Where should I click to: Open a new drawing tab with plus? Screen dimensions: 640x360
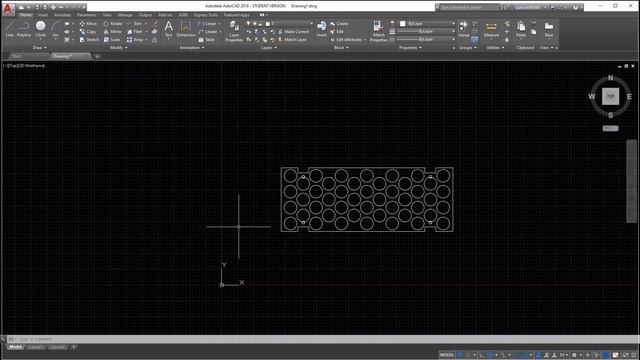pyautogui.click(x=97, y=56)
